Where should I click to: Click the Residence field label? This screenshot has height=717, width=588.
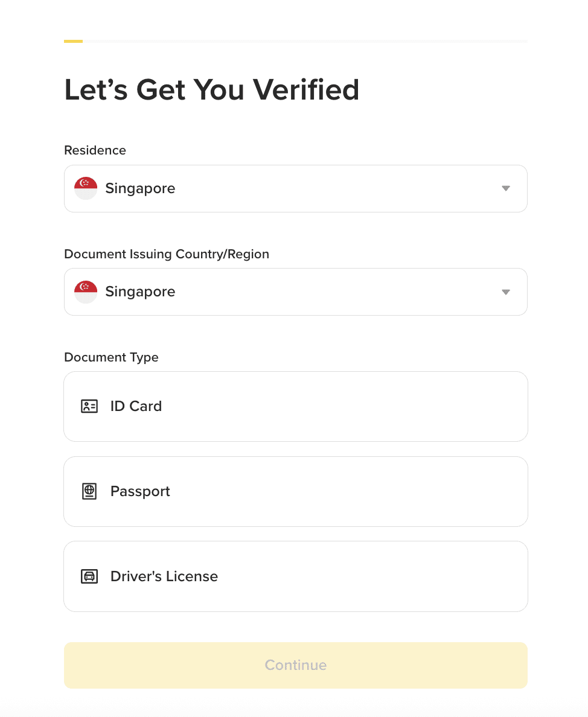tap(95, 150)
